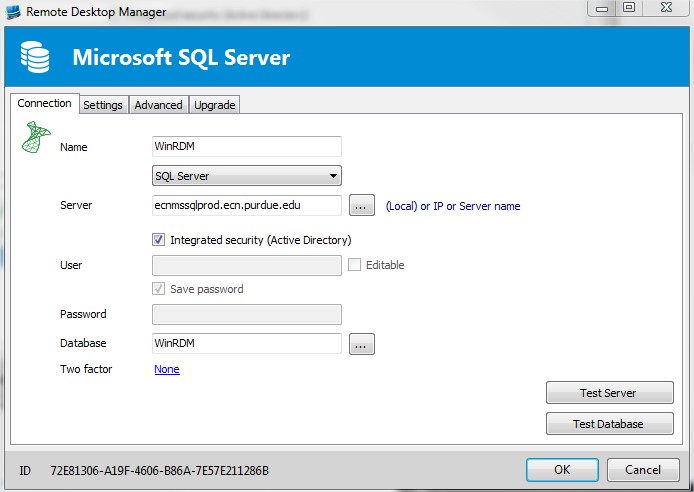This screenshot has width=694, height=492.
Task: Click Cancel to dismiss the dialog
Action: pyautogui.click(x=643, y=469)
